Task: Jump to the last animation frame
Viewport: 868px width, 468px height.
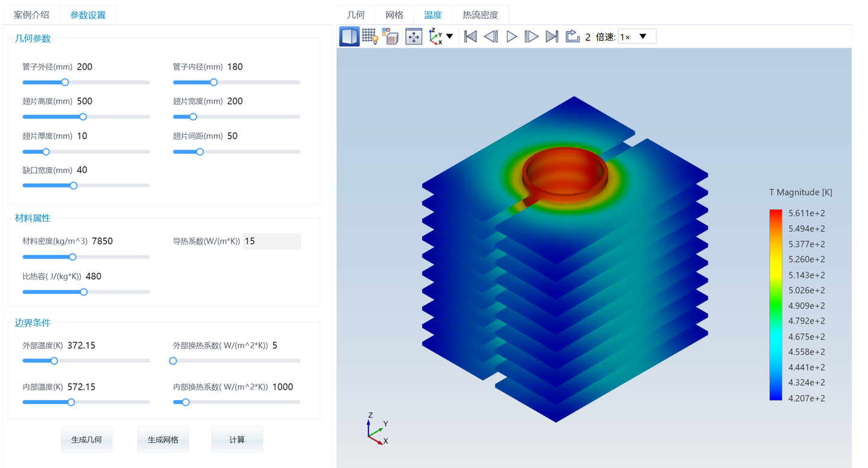Action: coord(552,37)
